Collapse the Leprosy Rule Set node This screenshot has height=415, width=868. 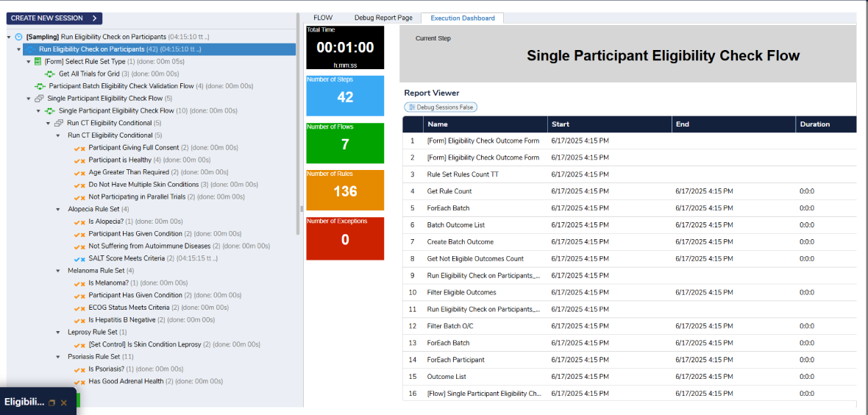[x=59, y=333]
